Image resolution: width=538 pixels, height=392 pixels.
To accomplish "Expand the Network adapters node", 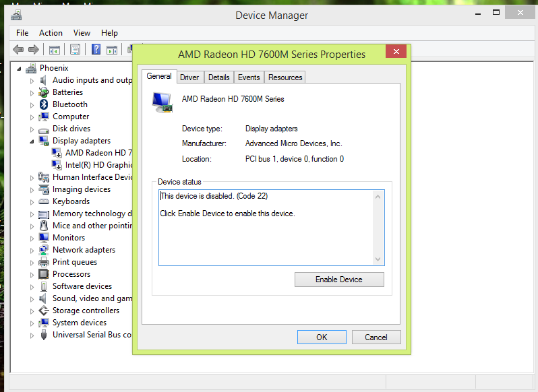I will click(x=32, y=251).
